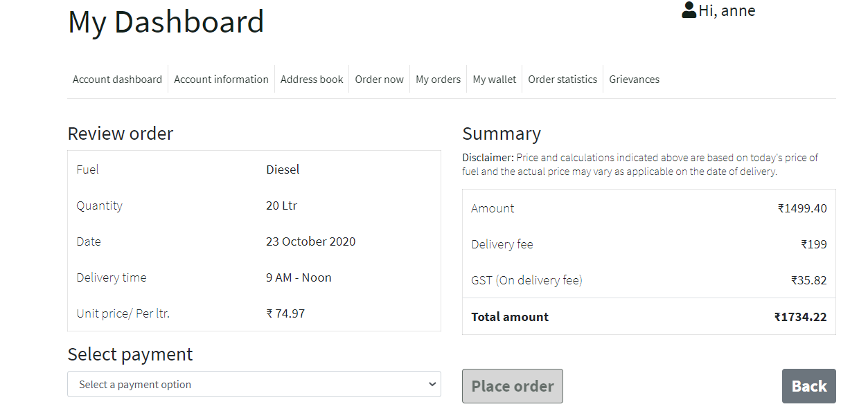Click the Hi, anne username text

tap(727, 10)
